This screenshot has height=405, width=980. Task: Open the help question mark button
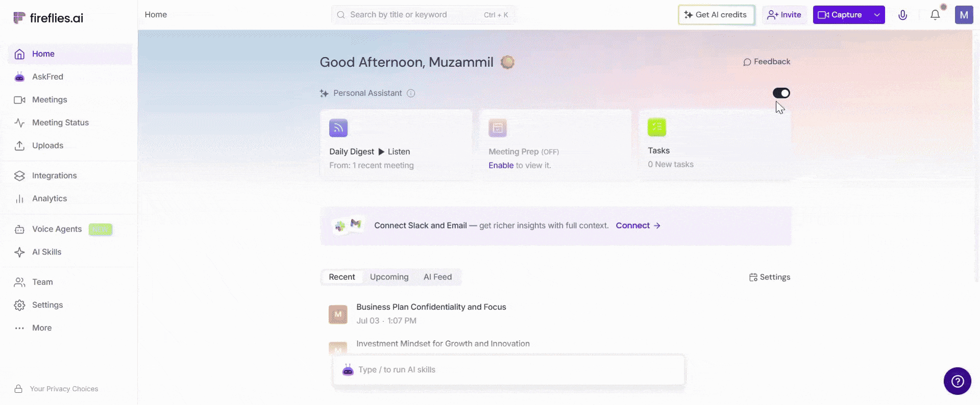958,381
